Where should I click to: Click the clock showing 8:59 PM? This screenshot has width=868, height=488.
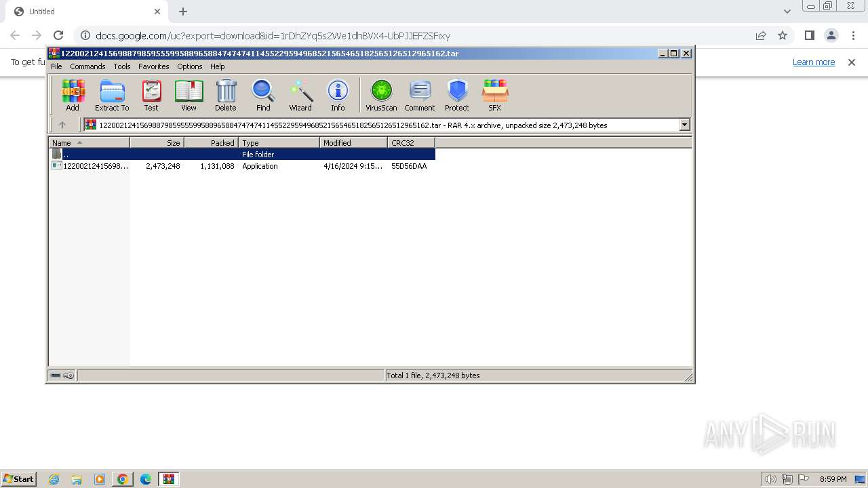pos(833,479)
